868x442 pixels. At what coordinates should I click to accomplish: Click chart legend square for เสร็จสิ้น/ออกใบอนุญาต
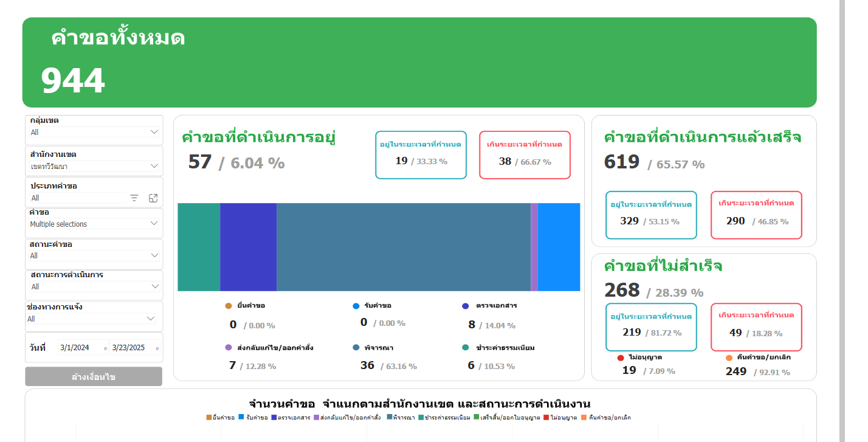coord(477,418)
